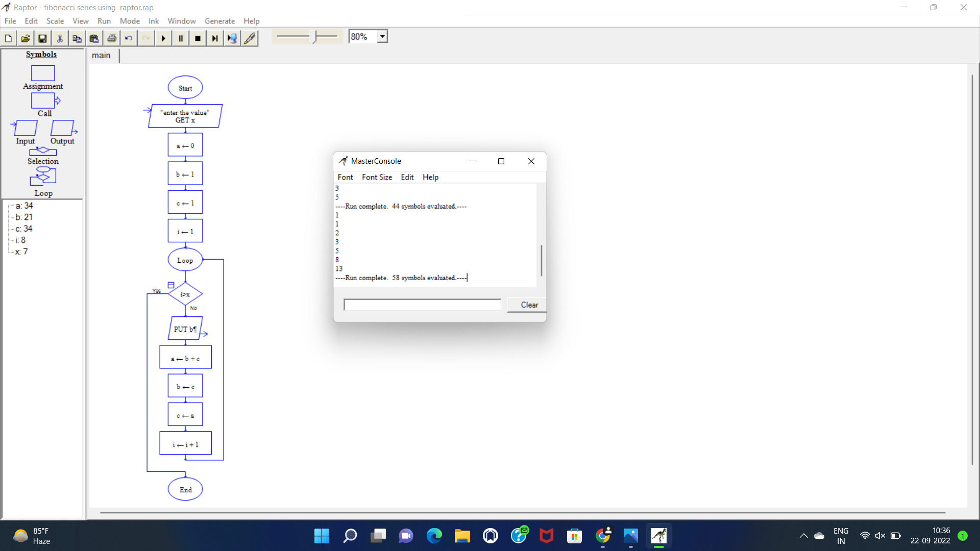Open Google Chrome from the taskbar
This screenshot has height=551, width=980.
pos(603,536)
